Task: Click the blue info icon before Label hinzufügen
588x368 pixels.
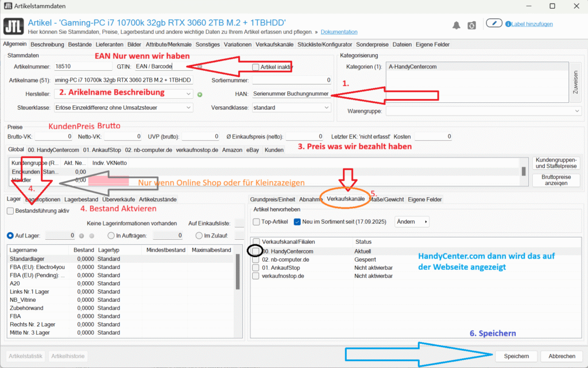Action: coord(508,24)
